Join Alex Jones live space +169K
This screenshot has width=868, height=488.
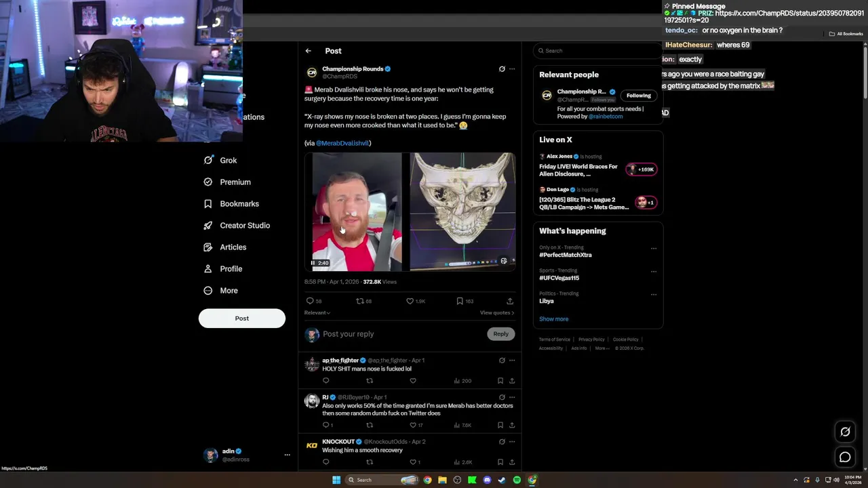tap(642, 169)
